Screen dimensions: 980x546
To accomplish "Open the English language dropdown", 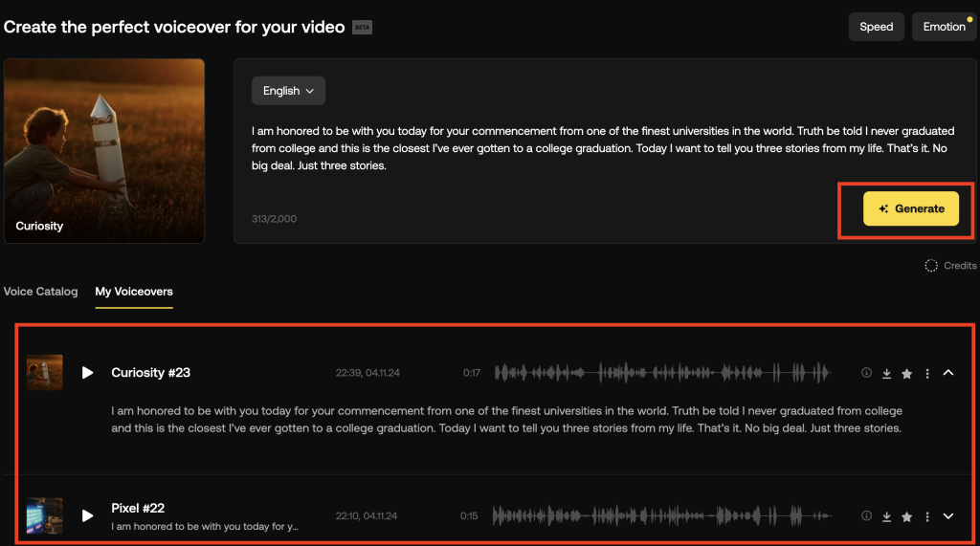I will click(288, 91).
